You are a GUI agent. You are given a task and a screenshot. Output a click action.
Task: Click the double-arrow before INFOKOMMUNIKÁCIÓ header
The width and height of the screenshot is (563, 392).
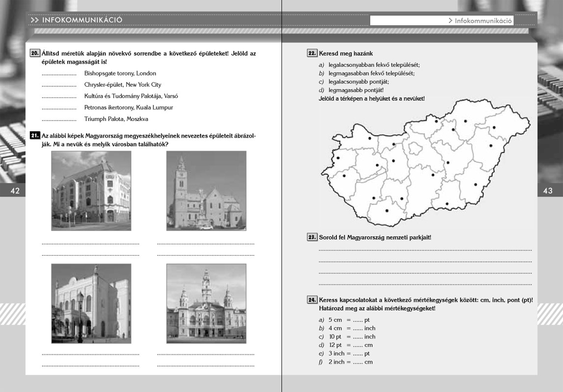tap(34, 20)
